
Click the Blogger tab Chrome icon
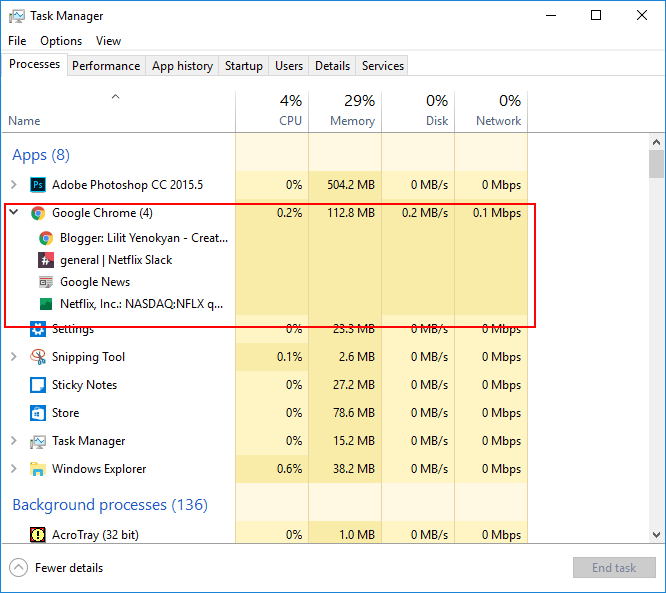tap(46, 238)
